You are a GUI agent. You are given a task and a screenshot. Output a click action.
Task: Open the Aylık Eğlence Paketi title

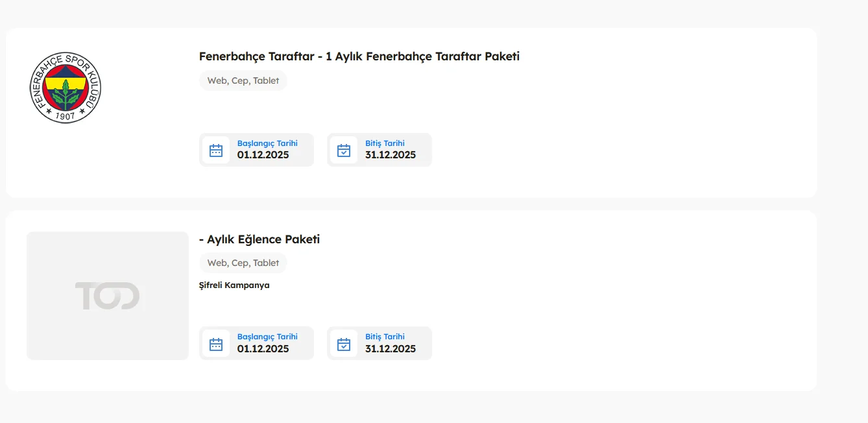[259, 239]
